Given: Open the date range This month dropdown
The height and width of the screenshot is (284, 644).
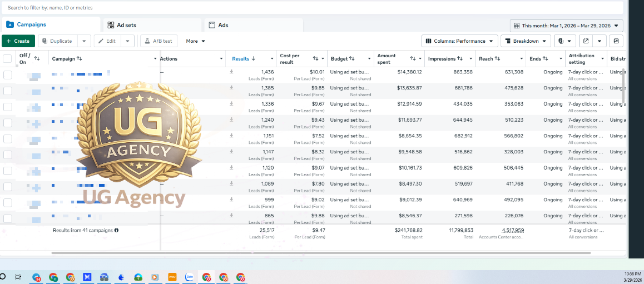Looking at the screenshot, I should 566,26.
